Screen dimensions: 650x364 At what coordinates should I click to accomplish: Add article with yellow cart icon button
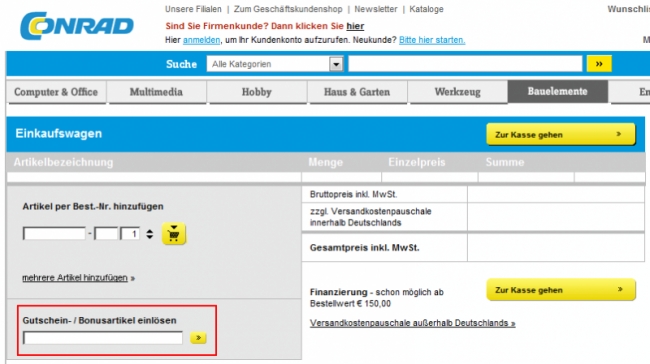point(174,234)
